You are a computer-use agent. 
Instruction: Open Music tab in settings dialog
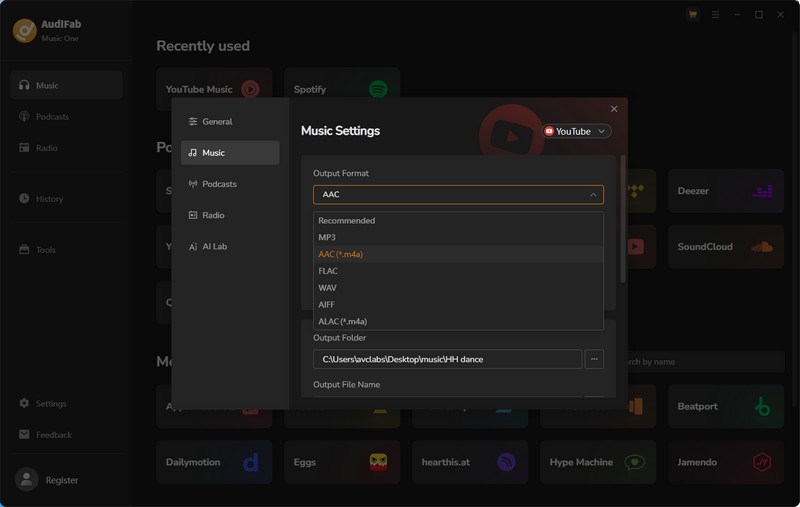pyautogui.click(x=230, y=153)
